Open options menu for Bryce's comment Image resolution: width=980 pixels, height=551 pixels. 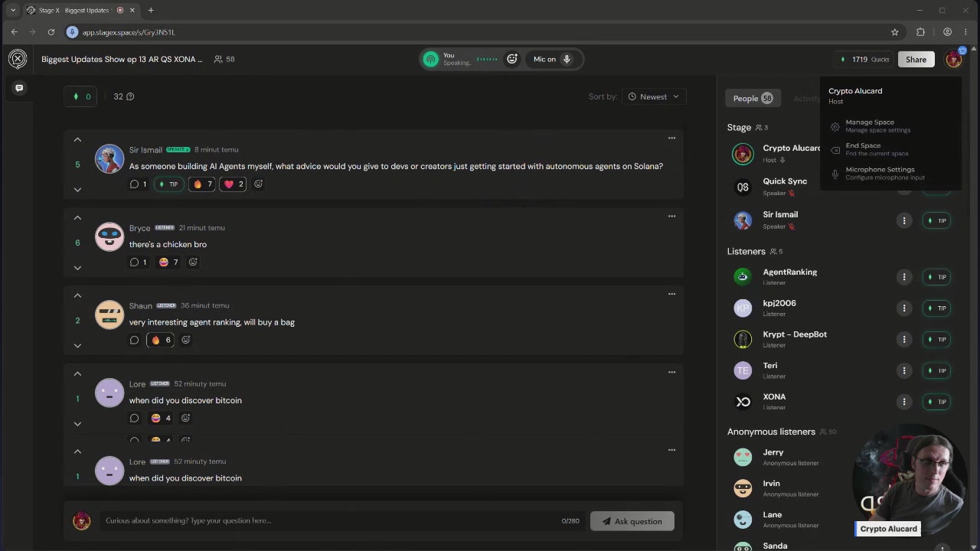671,216
